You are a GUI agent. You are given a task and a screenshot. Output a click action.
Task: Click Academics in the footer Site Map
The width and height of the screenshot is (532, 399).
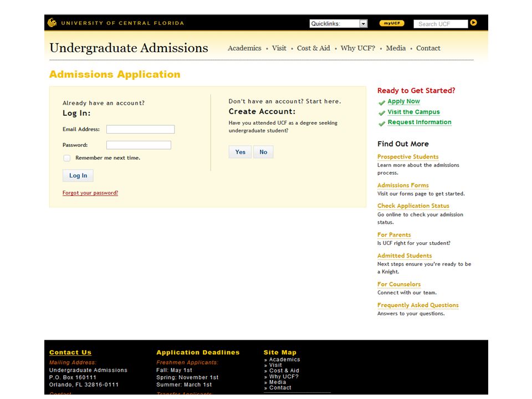[x=284, y=360]
